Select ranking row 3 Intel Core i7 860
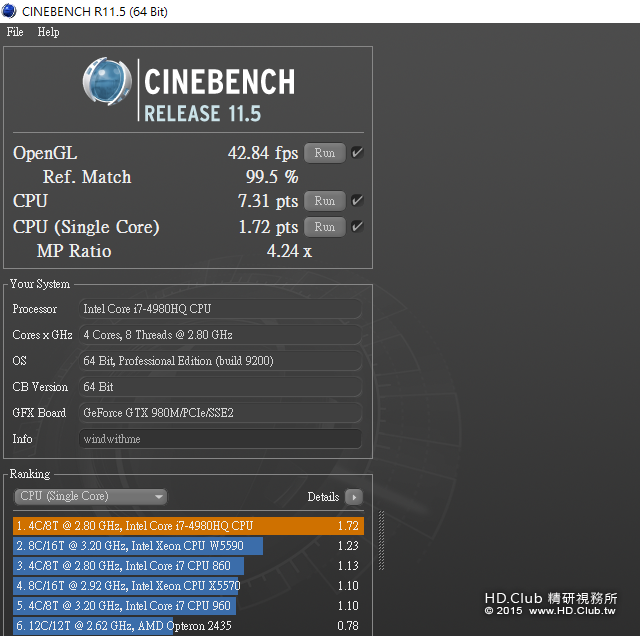Viewport: 640px width, 636px height. click(x=188, y=566)
